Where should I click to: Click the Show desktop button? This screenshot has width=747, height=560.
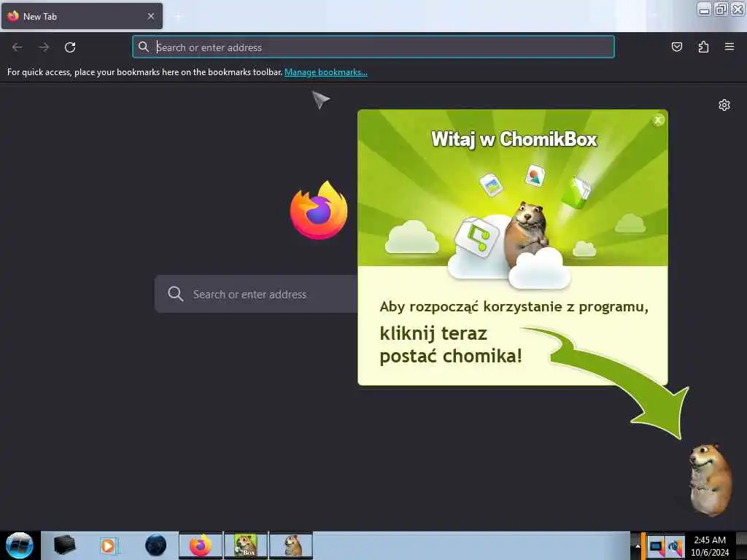pos(741,545)
